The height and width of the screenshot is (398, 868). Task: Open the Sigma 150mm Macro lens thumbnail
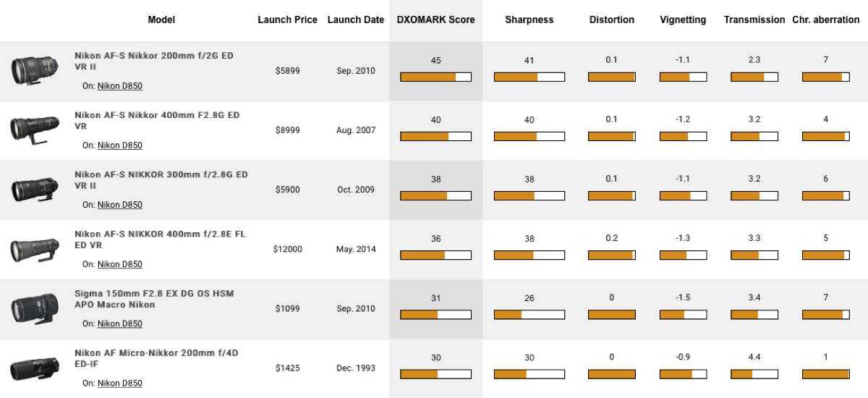(30, 309)
